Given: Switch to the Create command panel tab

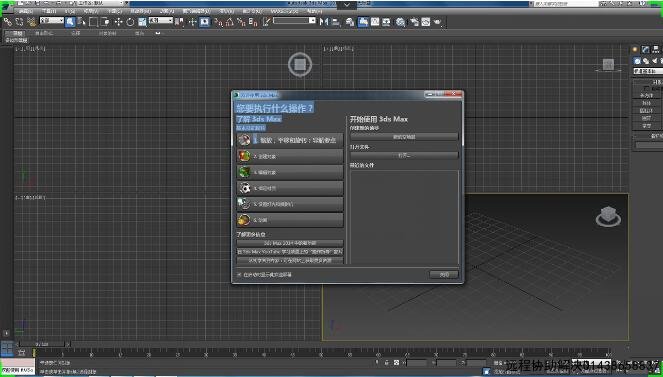Looking at the screenshot, I should click(x=635, y=49).
